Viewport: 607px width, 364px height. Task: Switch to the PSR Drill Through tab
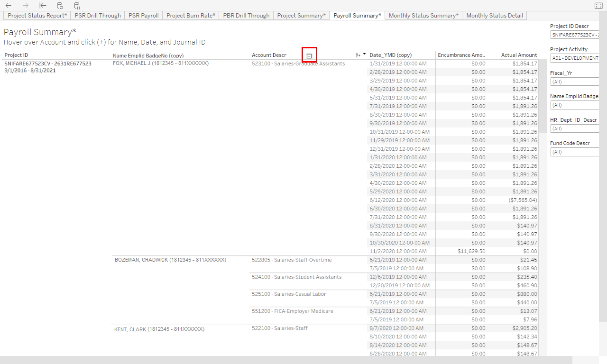98,16
